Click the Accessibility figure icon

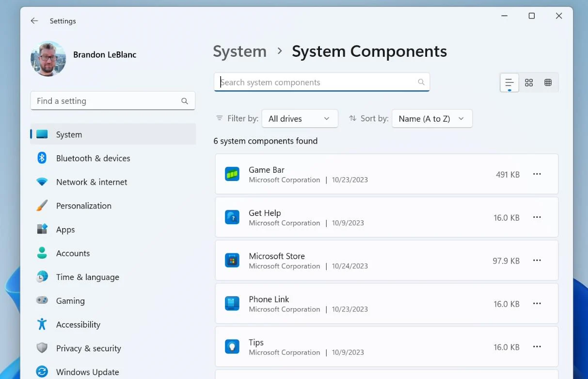tap(42, 324)
